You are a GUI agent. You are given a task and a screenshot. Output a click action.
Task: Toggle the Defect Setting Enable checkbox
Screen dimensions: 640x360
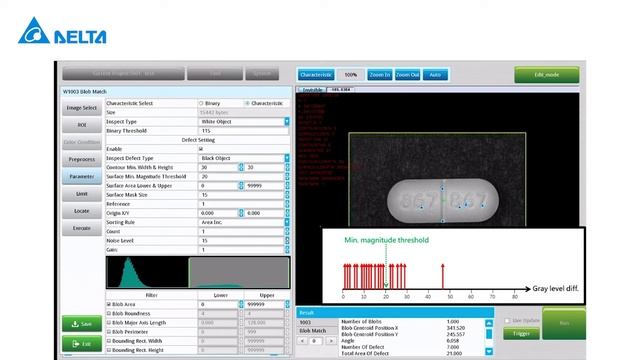pyautogui.click(x=201, y=149)
